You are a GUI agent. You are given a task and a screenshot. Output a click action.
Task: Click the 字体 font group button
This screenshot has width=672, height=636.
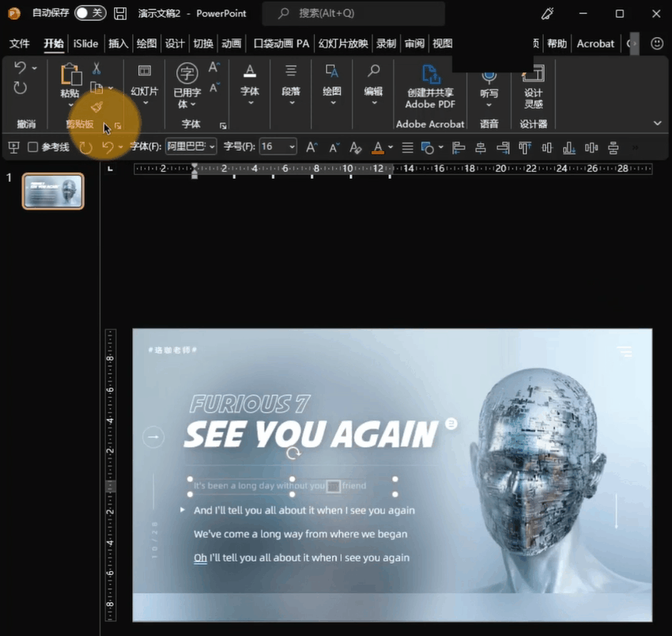click(x=250, y=85)
